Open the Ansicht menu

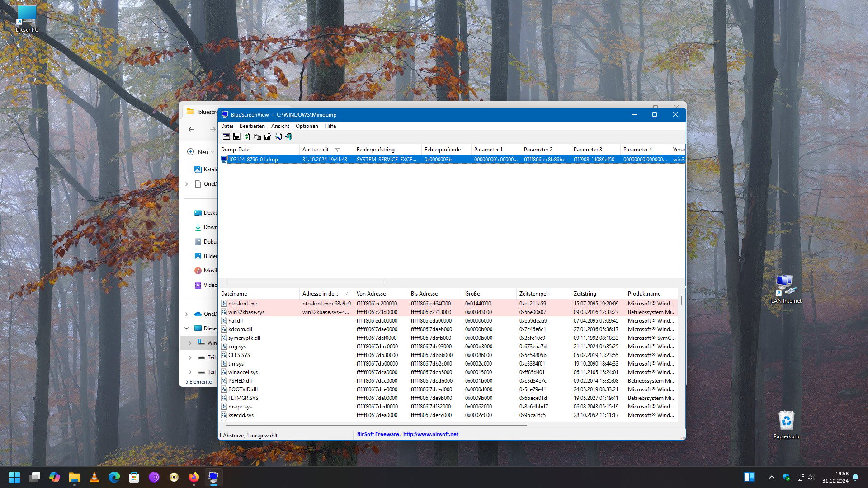(280, 126)
